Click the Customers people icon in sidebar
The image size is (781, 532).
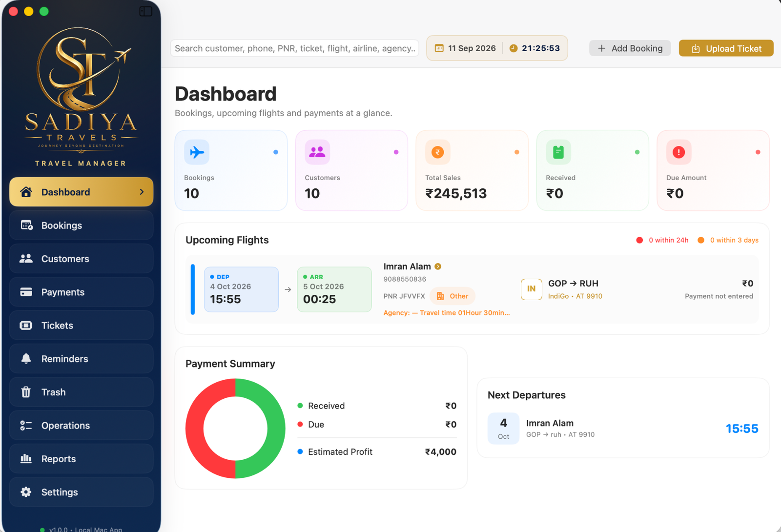coord(26,259)
